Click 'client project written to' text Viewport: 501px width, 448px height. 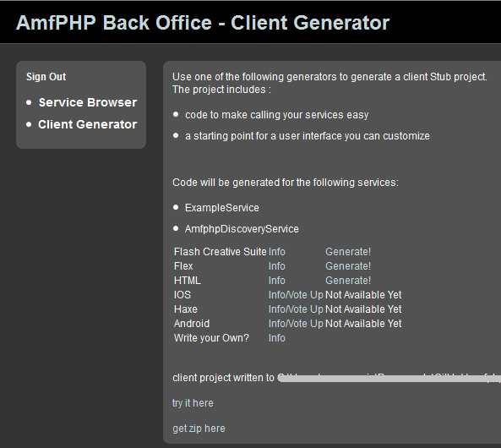pos(223,378)
